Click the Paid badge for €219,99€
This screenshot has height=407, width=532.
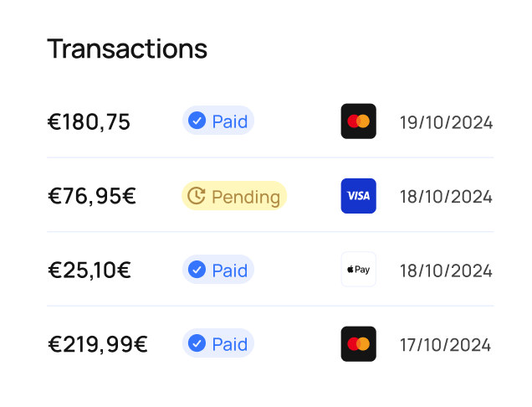218,344
